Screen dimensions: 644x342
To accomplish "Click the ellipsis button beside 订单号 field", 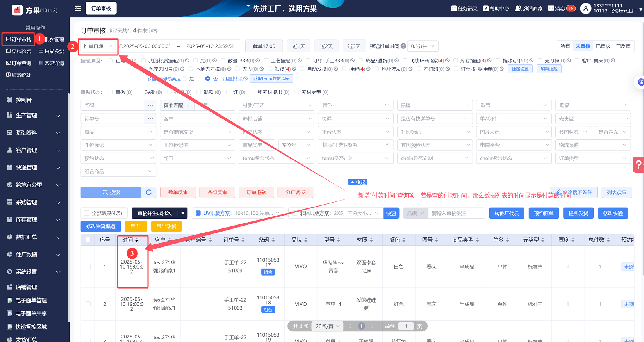I will (150, 119).
